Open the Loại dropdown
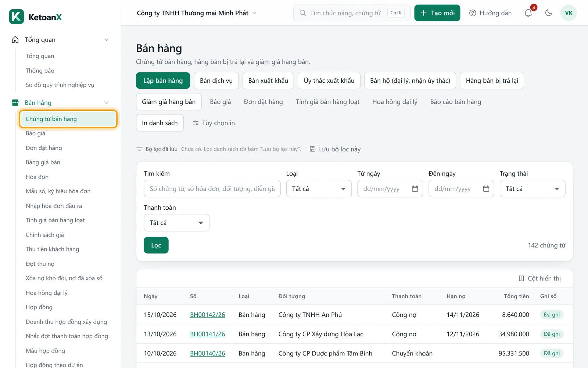 [x=319, y=189]
